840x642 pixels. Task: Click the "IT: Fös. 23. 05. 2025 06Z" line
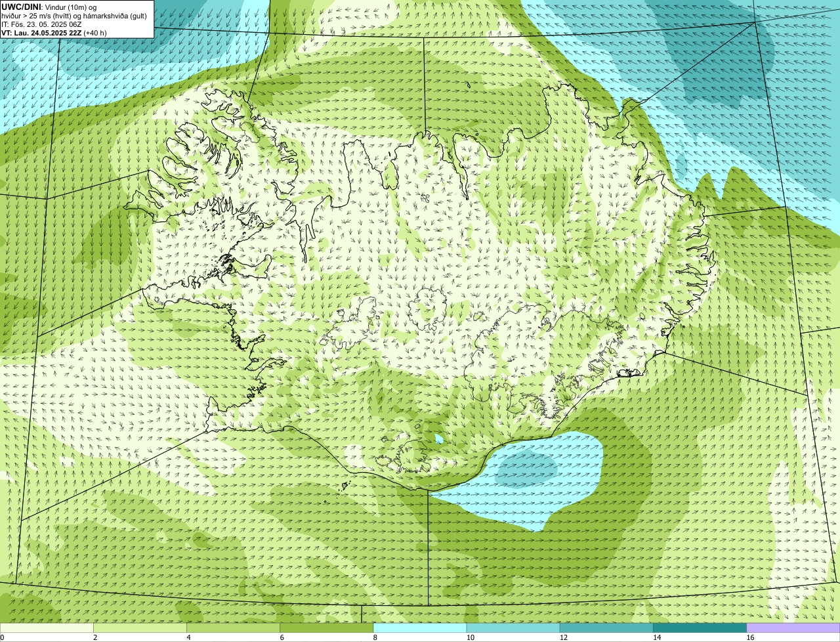click(41, 24)
